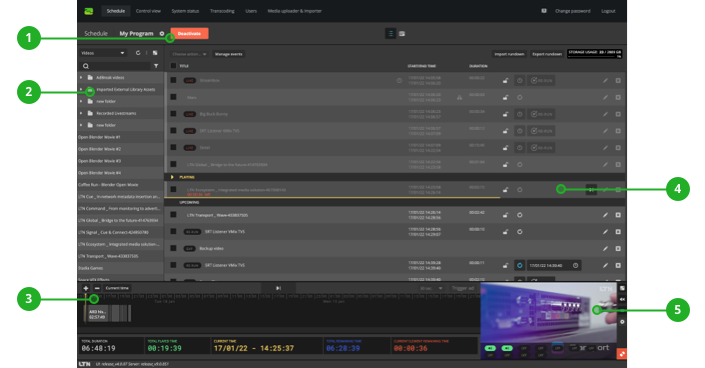The image size is (705, 368).
Task: Open preview player settings gear
Action: (x=622, y=322)
